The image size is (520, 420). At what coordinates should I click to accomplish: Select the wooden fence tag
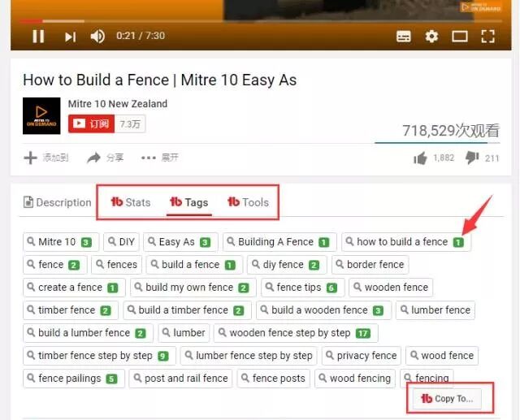tap(391, 288)
